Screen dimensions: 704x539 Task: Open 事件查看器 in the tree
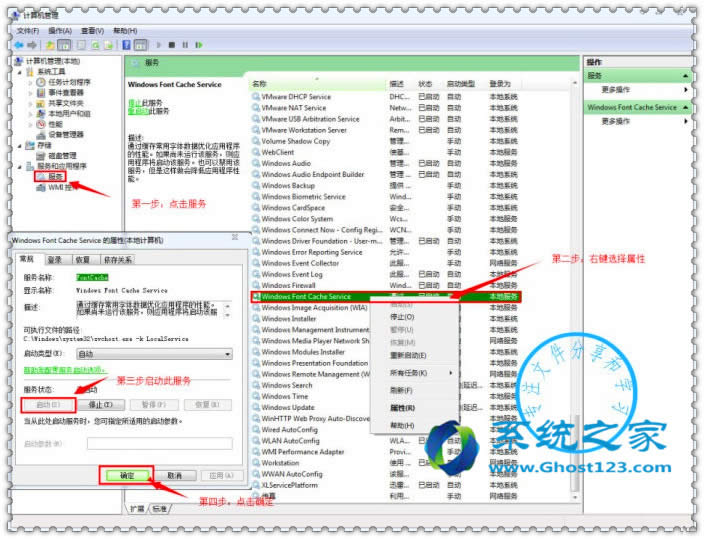(66, 92)
